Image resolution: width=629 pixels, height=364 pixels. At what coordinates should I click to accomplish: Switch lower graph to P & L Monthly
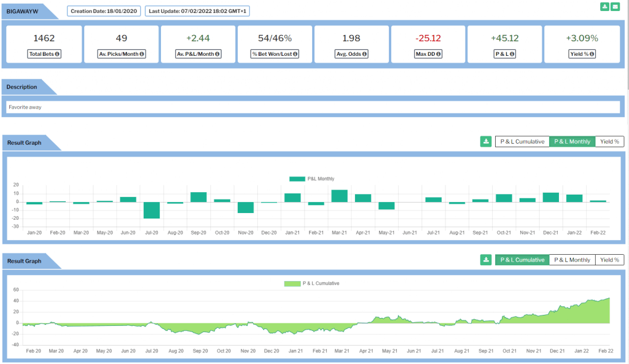(x=572, y=260)
